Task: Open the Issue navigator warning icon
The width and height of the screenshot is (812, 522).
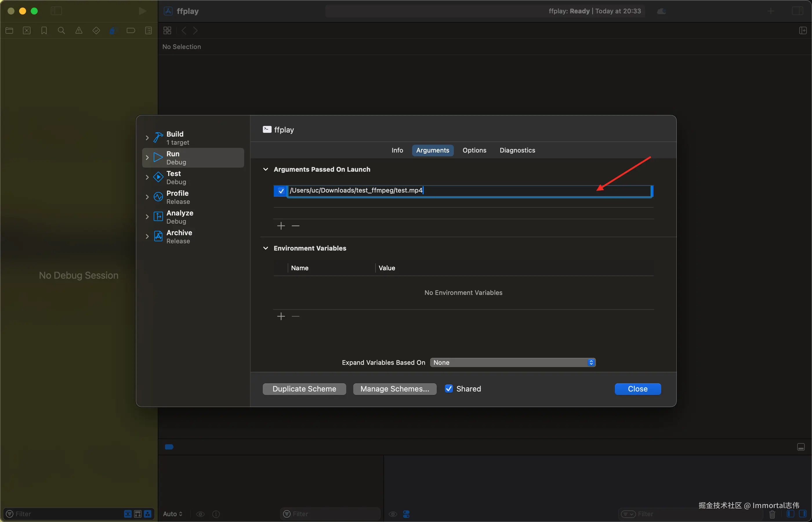Action: tap(79, 30)
